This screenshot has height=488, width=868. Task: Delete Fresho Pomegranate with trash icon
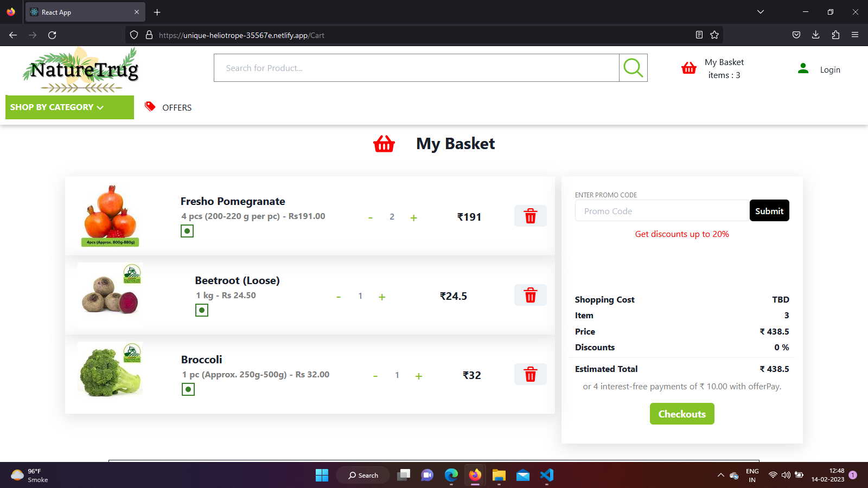[x=531, y=216]
